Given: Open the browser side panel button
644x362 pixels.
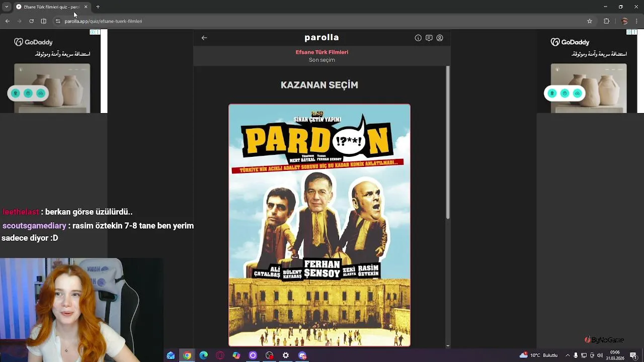Looking at the screenshot, I should [44, 21].
